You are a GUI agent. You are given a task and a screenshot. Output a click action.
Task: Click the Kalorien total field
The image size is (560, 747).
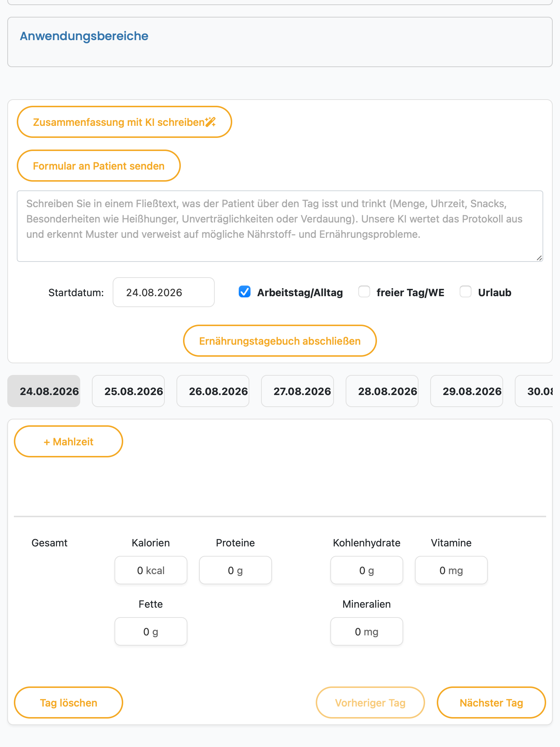(151, 570)
